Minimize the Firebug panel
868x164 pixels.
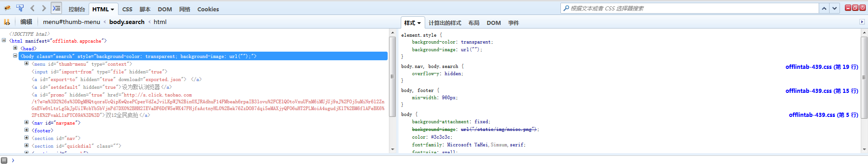848,8
